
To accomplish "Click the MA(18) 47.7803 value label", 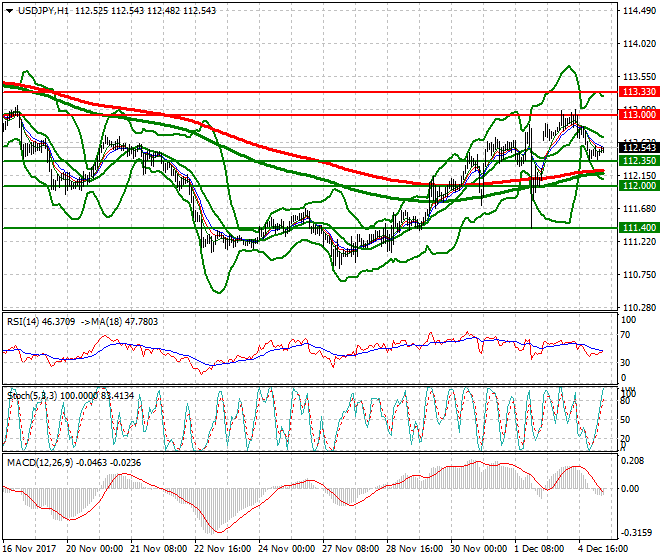I will pos(125,322).
